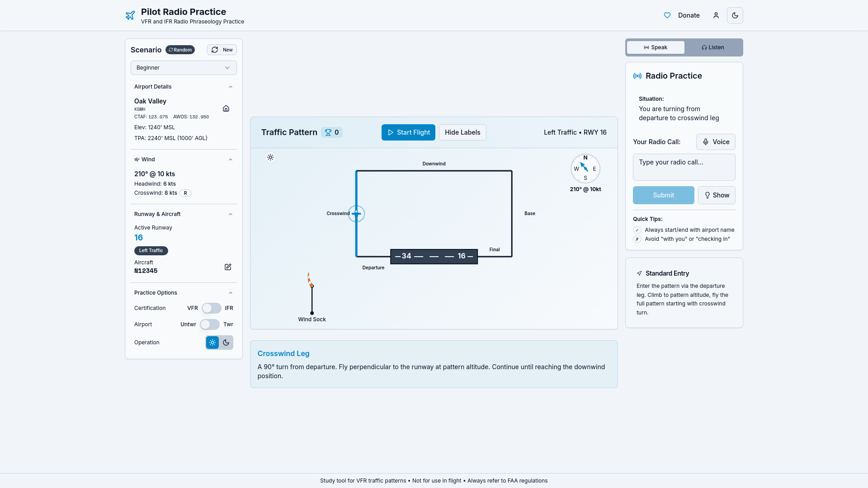Click the trophy score badge
The width and height of the screenshot is (868, 488).
(332, 132)
